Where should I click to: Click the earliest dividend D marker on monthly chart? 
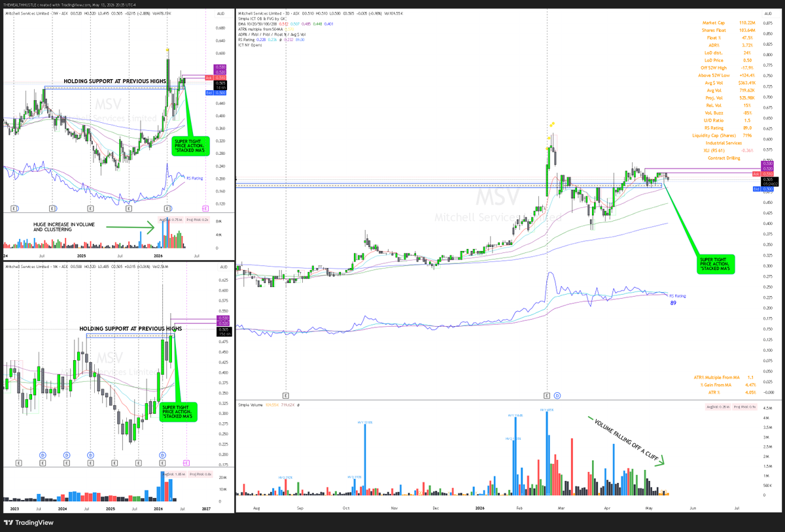[43, 454]
